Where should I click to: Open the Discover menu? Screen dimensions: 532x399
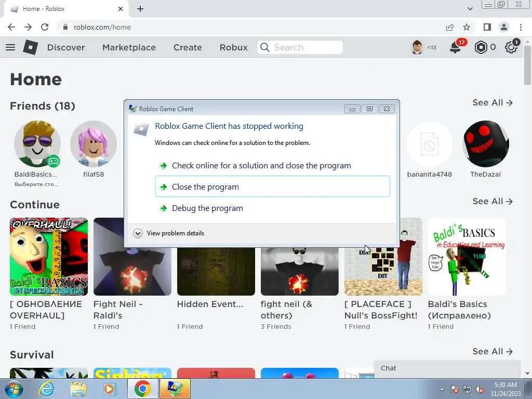(66, 47)
